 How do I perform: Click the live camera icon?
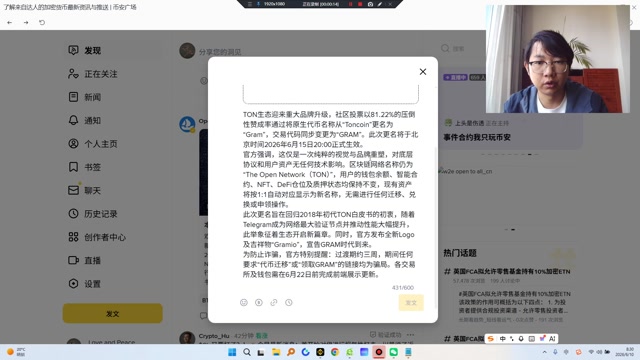73,260
